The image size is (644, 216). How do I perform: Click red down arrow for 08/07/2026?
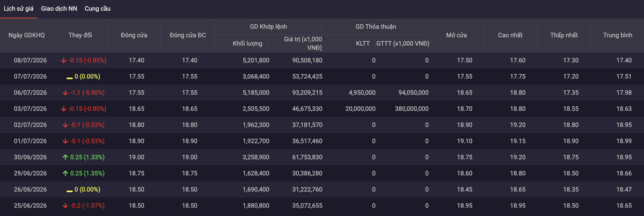(64, 60)
